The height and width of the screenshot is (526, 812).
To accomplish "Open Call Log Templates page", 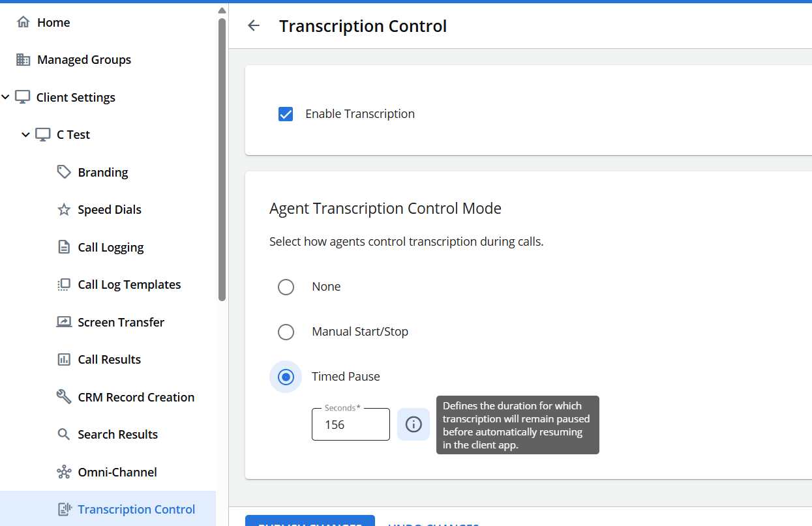I will (x=129, y=285).
